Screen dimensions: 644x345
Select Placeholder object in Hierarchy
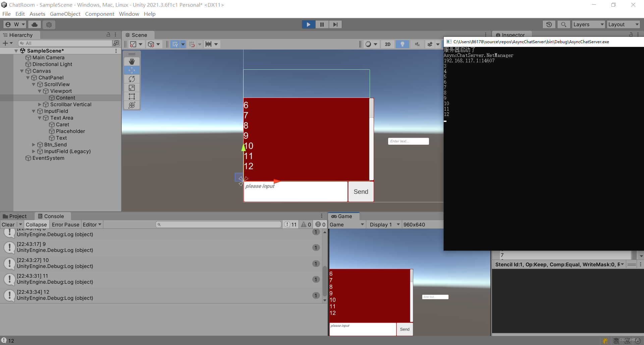point(70,131)
